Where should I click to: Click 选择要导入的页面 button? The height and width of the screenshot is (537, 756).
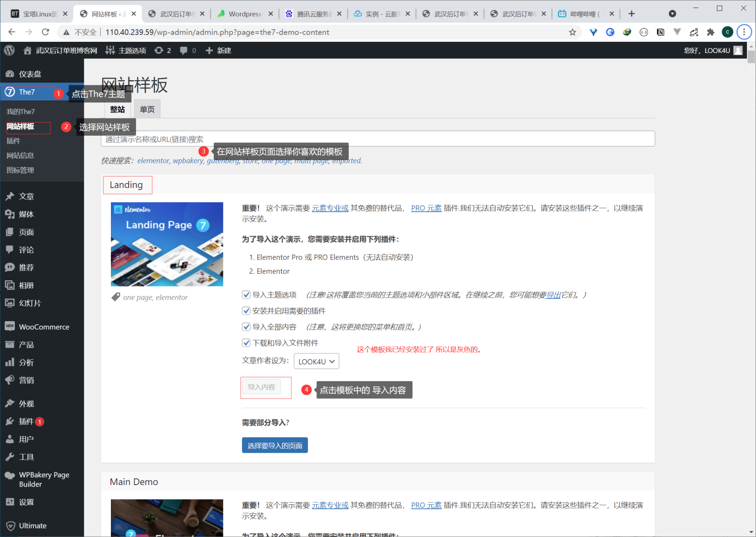pyautogui.click(x=275, y=446)
